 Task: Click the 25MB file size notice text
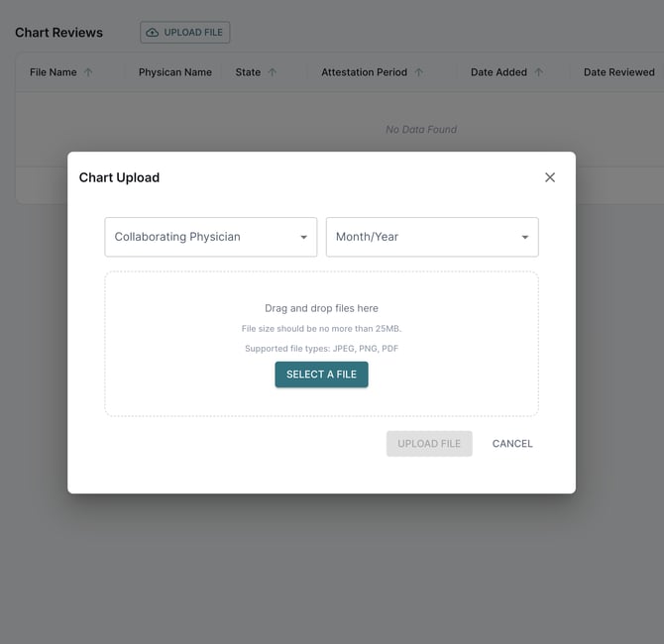[321, 329]
